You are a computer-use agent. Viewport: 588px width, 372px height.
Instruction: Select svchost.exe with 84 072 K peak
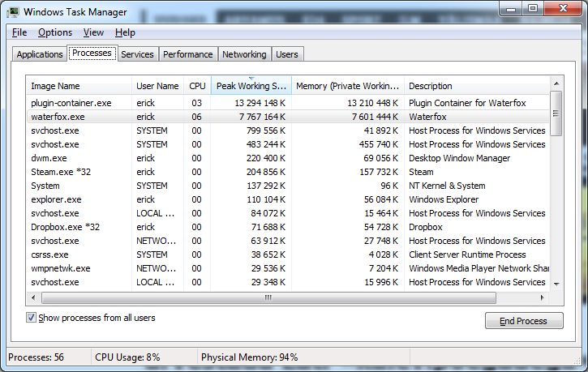pos(288,213)
